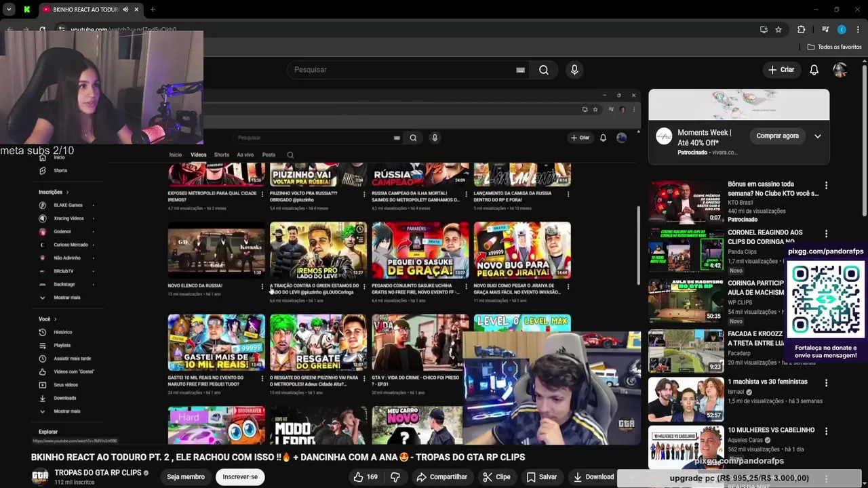Open the Chrome profile avatar
Viewport: 868px width, 488px height.
point(842,29)
